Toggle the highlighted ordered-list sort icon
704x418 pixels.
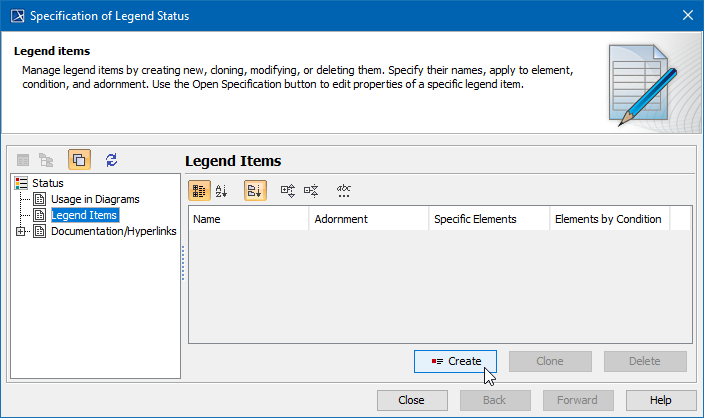[255, 191]
